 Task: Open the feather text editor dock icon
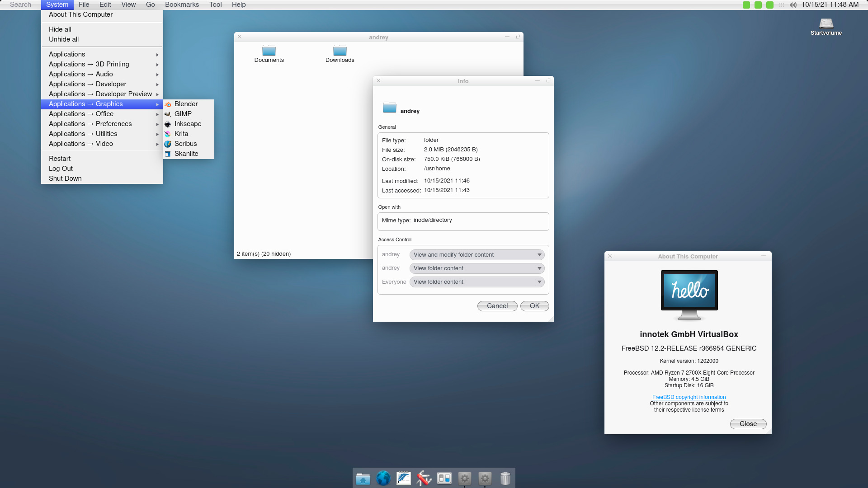(x=403, y=479)
